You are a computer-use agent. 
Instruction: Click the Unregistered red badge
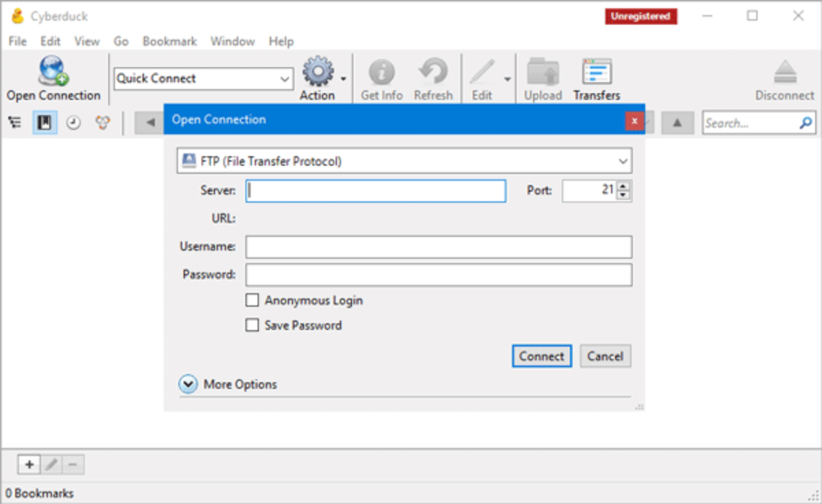click(x=641, y=17)
